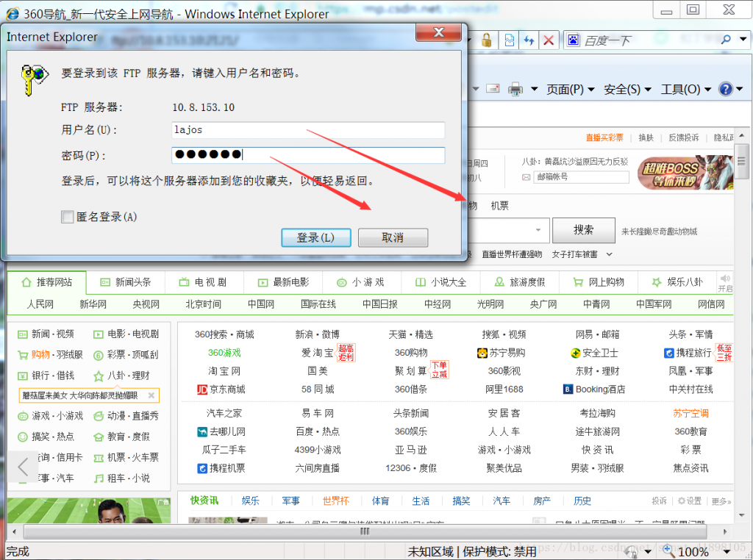Click the 用户名(U) field containing lajos

click(x=308, y=129)
